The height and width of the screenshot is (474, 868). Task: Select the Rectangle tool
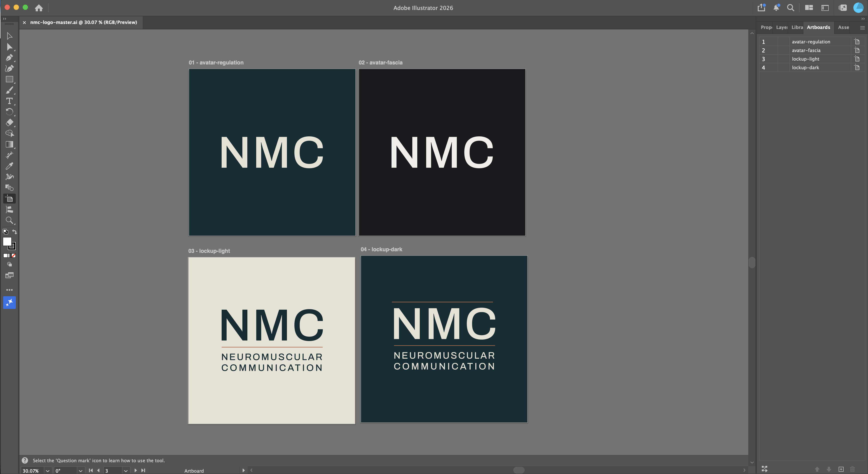click(x=9, y=79)
